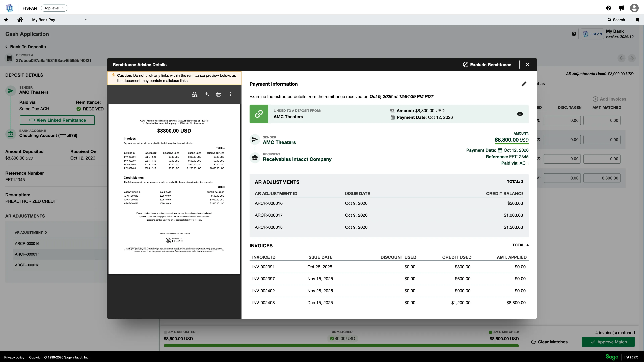
Task: Click the Cash Application help icon
Action: [x=574, y=34]
